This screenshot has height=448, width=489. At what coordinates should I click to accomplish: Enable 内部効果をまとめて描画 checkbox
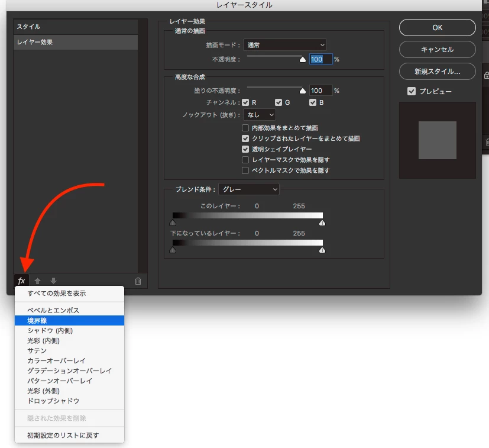[x=245, y=128]
